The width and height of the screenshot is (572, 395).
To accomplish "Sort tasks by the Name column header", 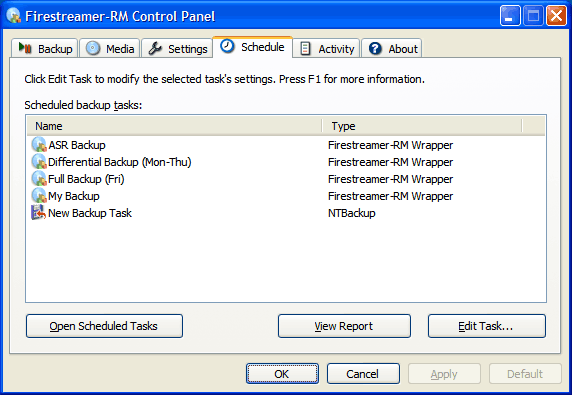I will click(174, 126).
